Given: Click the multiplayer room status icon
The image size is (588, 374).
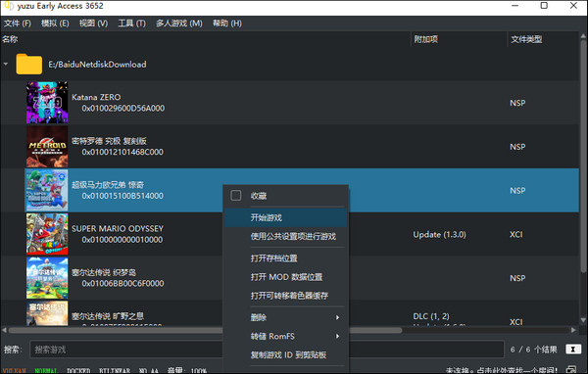Looking at the screenshot, I should click(x=572, y=370).
